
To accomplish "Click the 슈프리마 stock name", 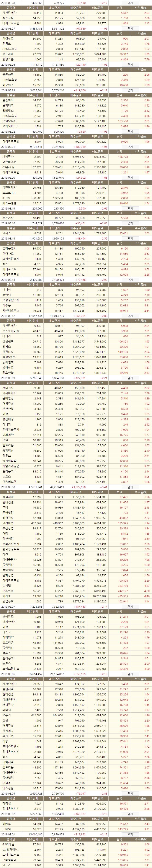I will tap(8, 54).
